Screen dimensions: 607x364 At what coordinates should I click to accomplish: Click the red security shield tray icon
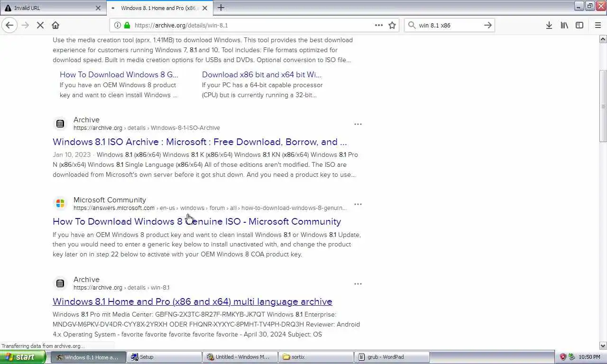(x=563, y=357)
